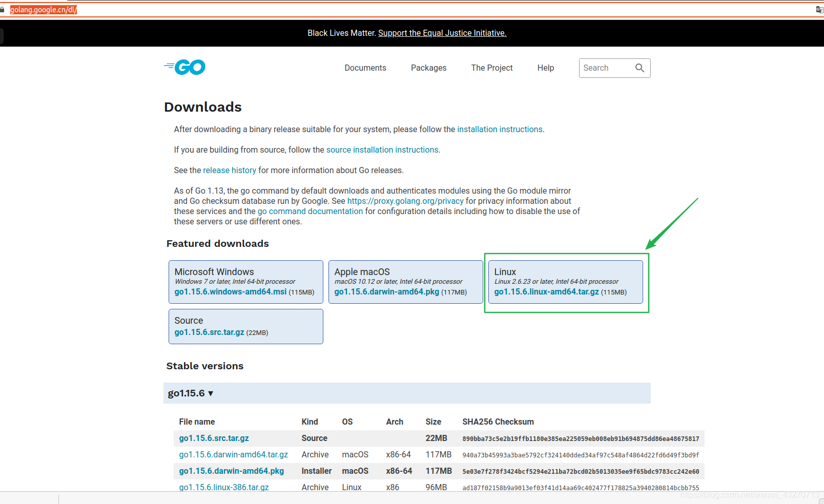Open the release history link
This screenshot has width=824, height=504.
[230, 170]
